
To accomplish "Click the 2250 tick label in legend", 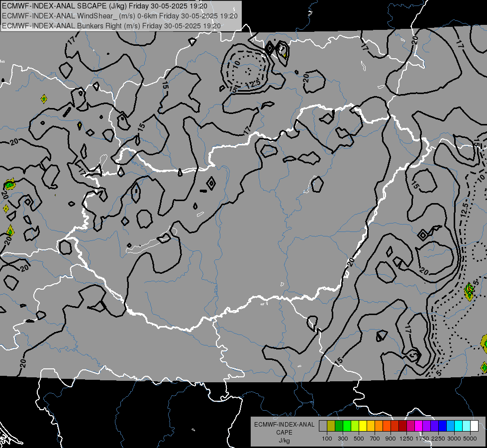I will click(438, 439).
